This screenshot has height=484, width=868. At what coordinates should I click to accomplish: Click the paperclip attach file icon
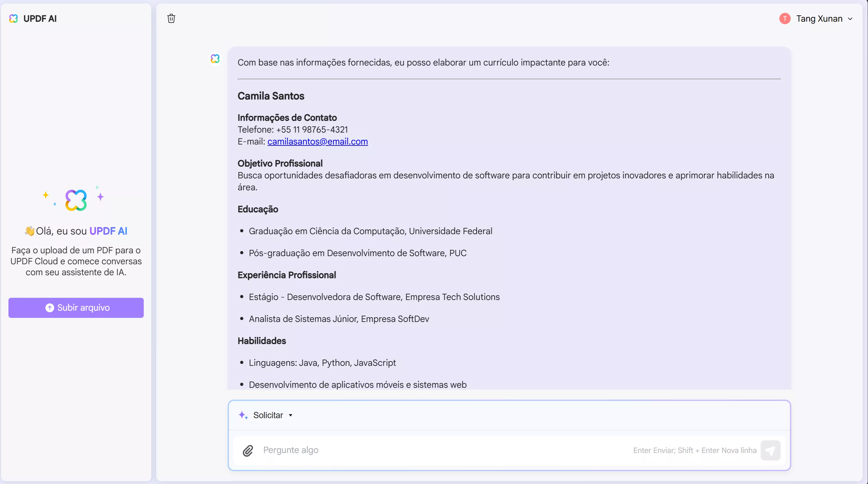[248, 450]
